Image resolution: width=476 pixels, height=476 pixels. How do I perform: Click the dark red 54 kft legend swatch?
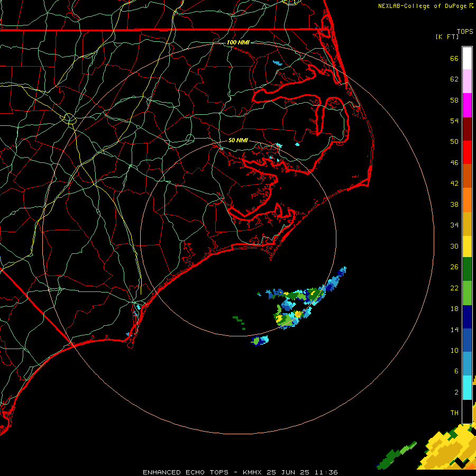pos(467,129)
